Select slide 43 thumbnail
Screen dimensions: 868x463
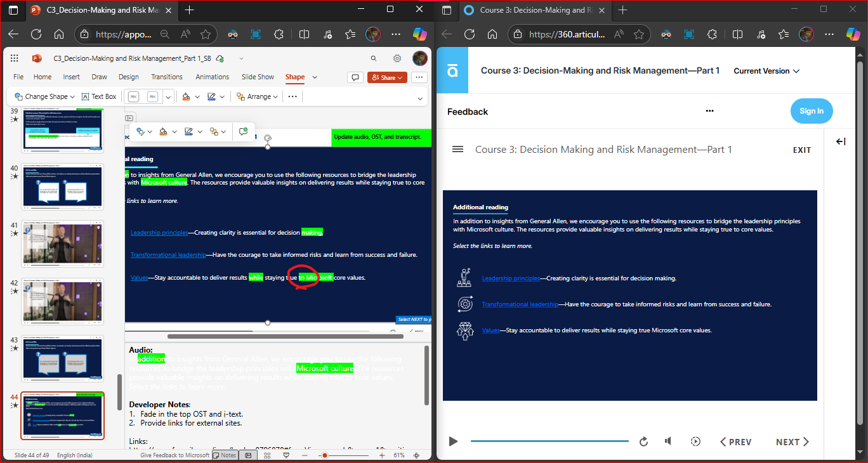pyautogui.click(x=62, y=358)
